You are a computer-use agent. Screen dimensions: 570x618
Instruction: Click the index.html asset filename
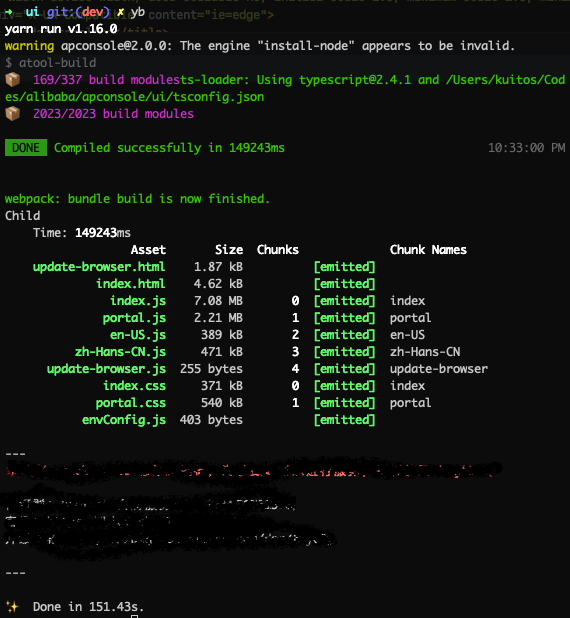pos(131,284)
